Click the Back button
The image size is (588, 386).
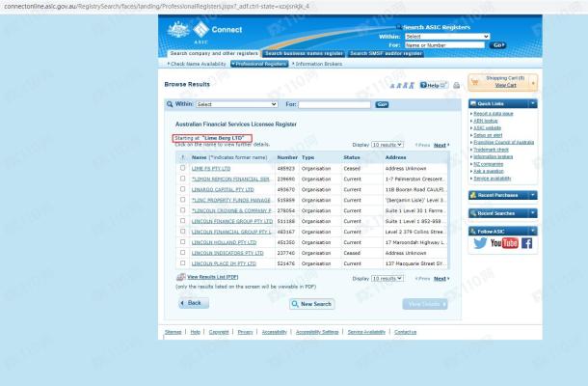(194, 303)
